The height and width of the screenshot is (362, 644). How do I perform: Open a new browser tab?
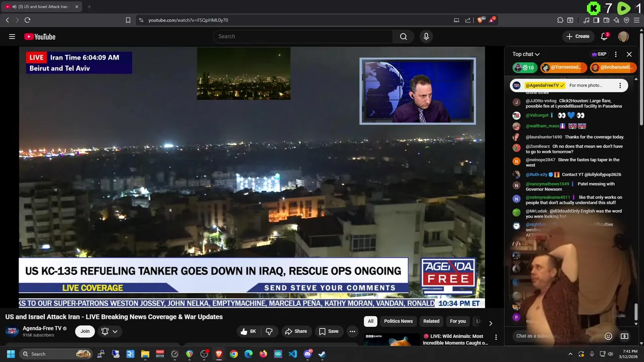tap(89, 7)
